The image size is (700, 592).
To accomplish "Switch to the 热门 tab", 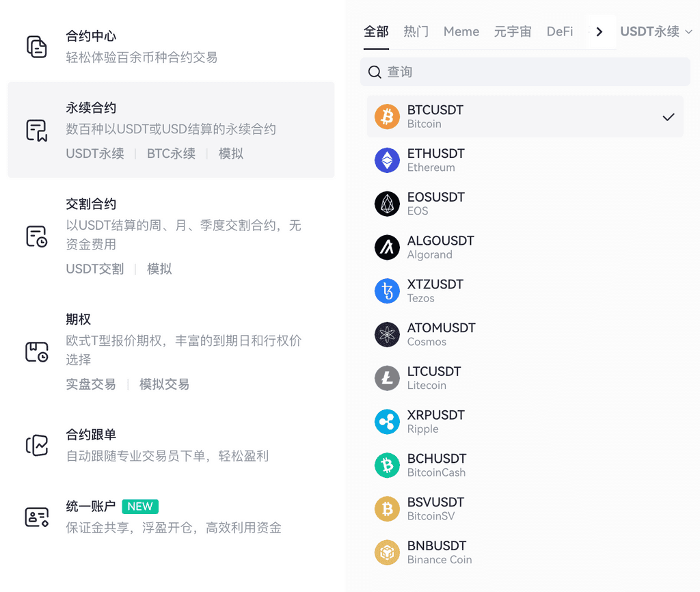I will tap(416, 31).
